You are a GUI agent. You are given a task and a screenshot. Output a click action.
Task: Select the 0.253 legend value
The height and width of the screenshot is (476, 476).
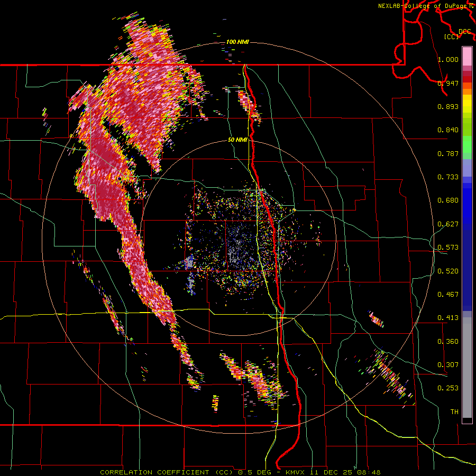(448, 388)
